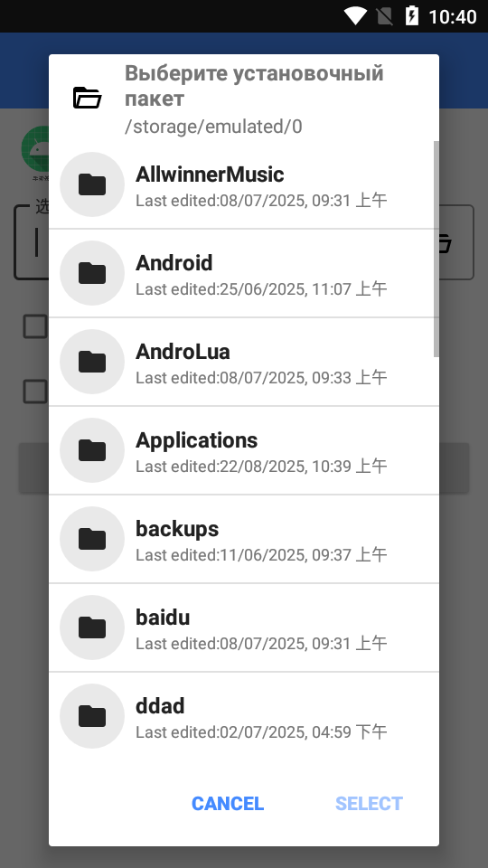Click the AllwinnerMusic folder icon

click(92, 184)
